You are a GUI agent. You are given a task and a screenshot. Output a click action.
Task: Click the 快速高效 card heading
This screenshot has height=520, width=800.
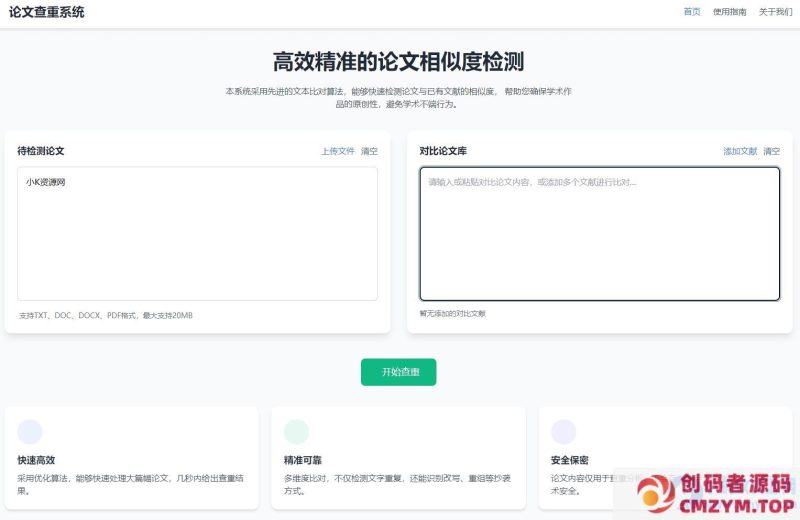click(x=36, y=460)
